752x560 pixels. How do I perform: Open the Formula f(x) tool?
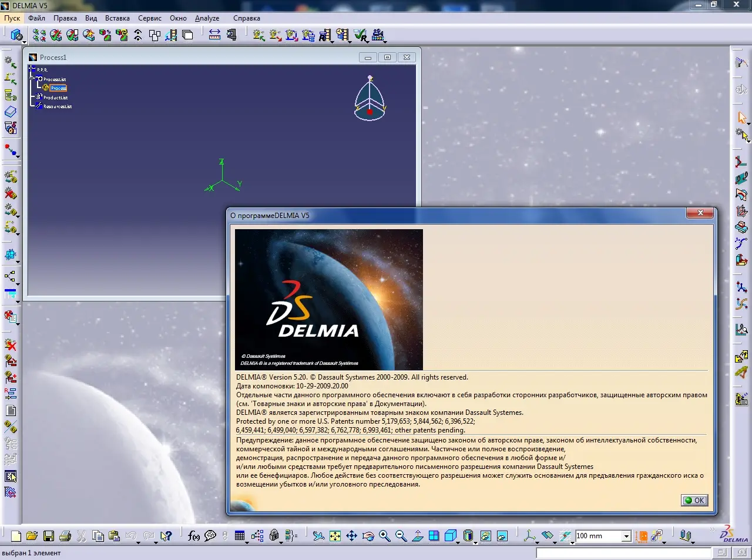coord(194,536)
